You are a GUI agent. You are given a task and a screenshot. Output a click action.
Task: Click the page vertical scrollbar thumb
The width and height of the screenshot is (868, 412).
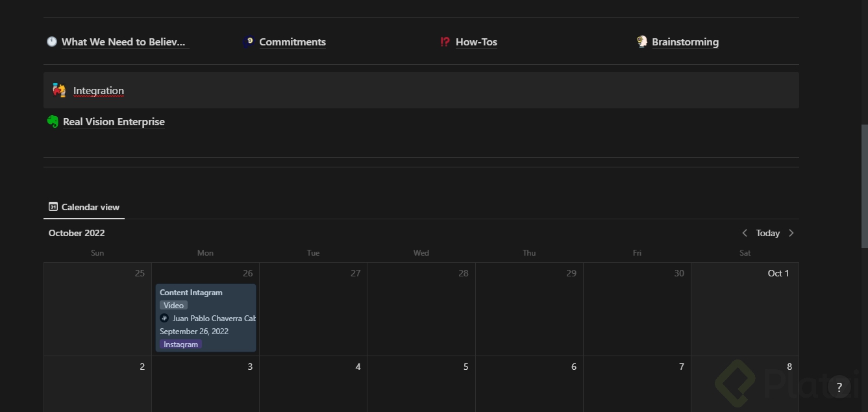coord(863,186)
